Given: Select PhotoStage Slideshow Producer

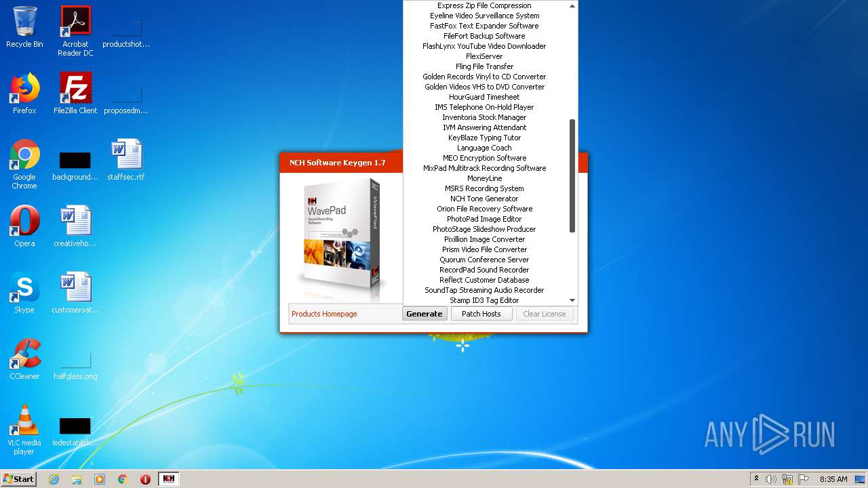Looking at the screenshot, I should tap(484, 229).
